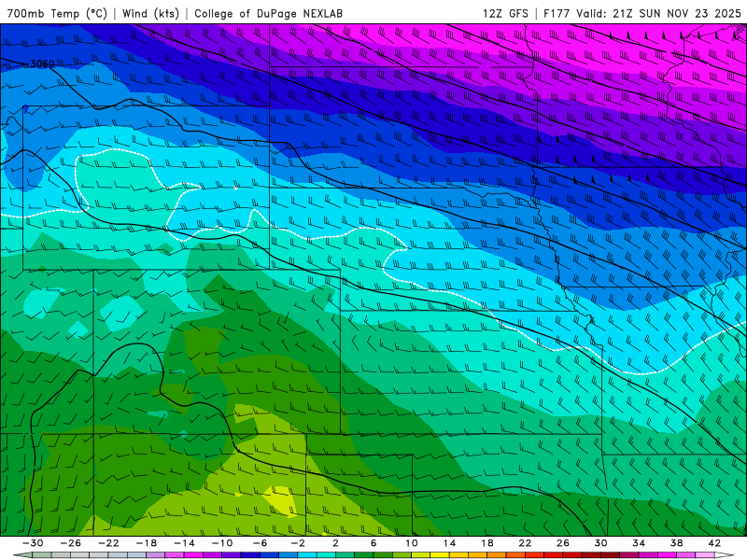Image resolution: width=747 pixels, height=560 pixels.
Task: Click the "2" legend value
Action: [x=336, y=543]
